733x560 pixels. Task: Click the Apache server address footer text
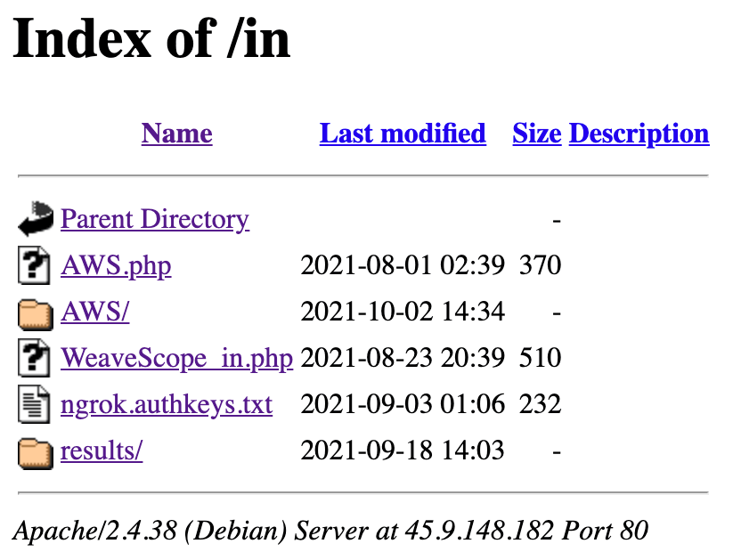(x=330, y=531)
